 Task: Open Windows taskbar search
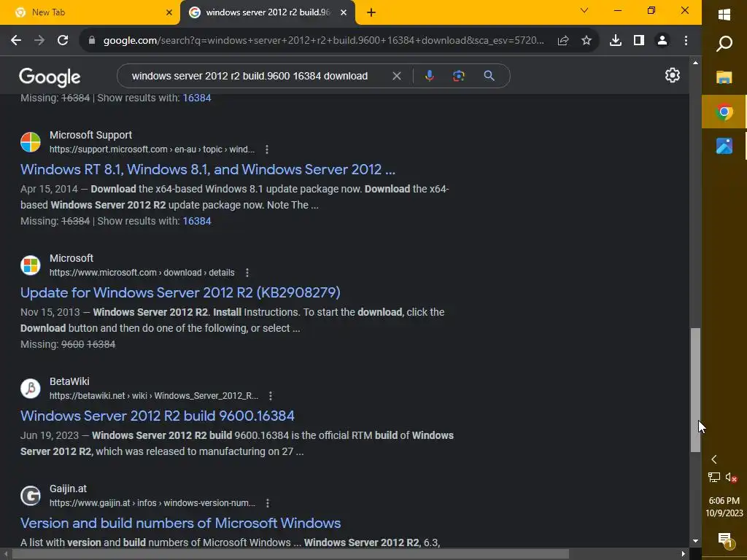click(x=724, y=44)
